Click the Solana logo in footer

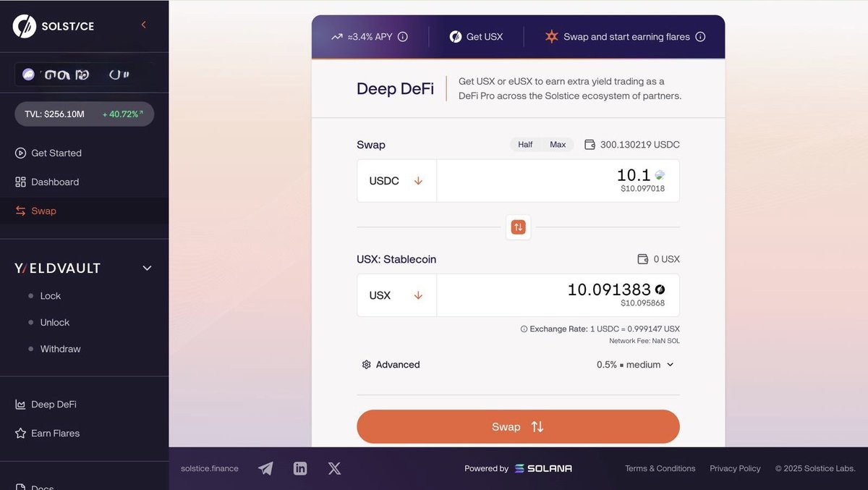543,468
